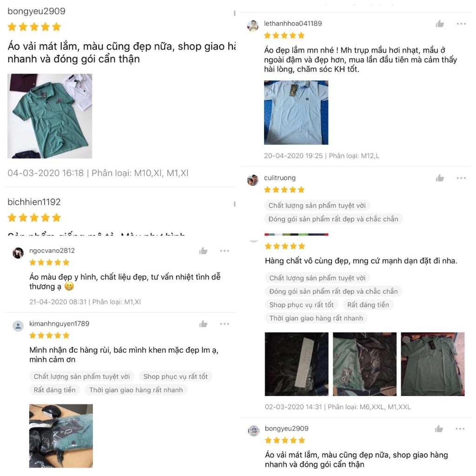Open three-dot menu on kimanhnguyen1789's review
This screenshot has width=476, height=476.
225,324
